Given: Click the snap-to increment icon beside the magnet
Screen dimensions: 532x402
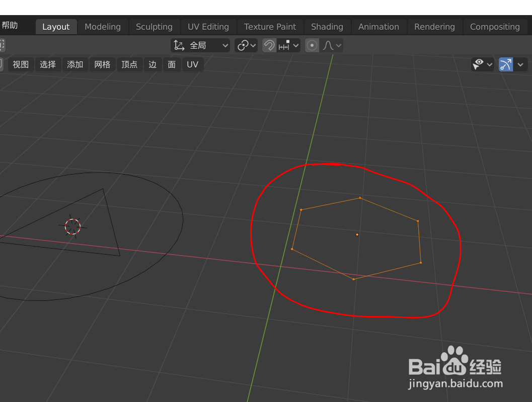Looking at the screenshot, I should [x=285, y=45].
